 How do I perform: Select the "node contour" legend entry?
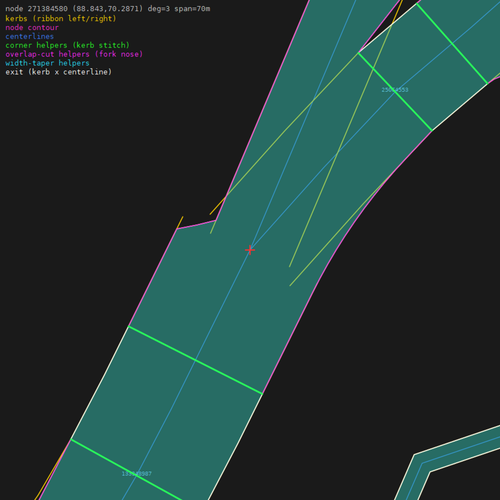pyautogui.click(x=32, y=27)
